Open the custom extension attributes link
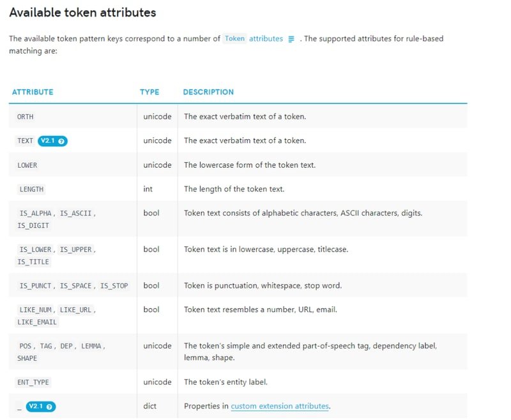Screen dimensions: 511x420 pyautogui.click(x=280, y=406)
